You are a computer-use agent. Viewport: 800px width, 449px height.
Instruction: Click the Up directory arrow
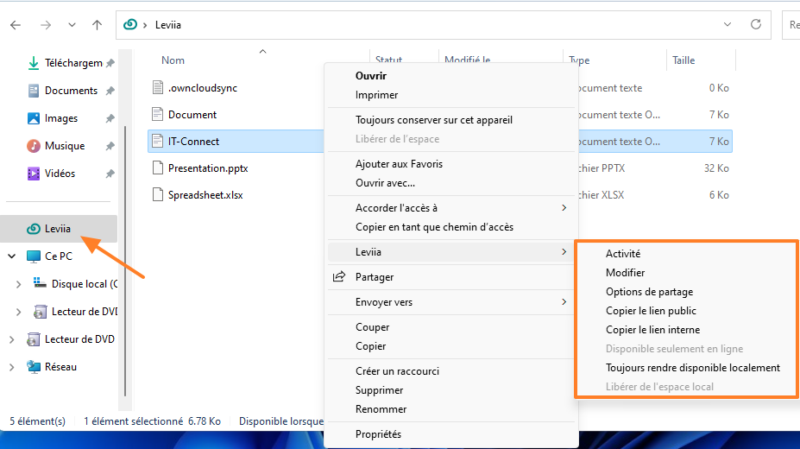pyautogui.click(x=96, y=24)
